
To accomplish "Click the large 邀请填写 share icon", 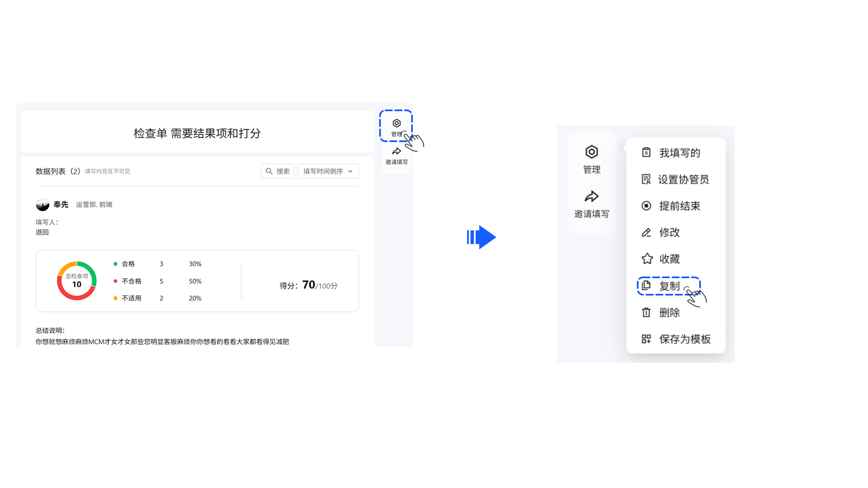I will pyautogui.click(x=591, y=196).
